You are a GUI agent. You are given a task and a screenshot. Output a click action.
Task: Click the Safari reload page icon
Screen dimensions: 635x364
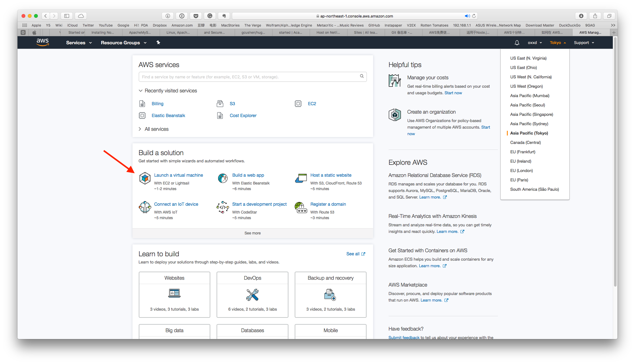coord(474,16)
